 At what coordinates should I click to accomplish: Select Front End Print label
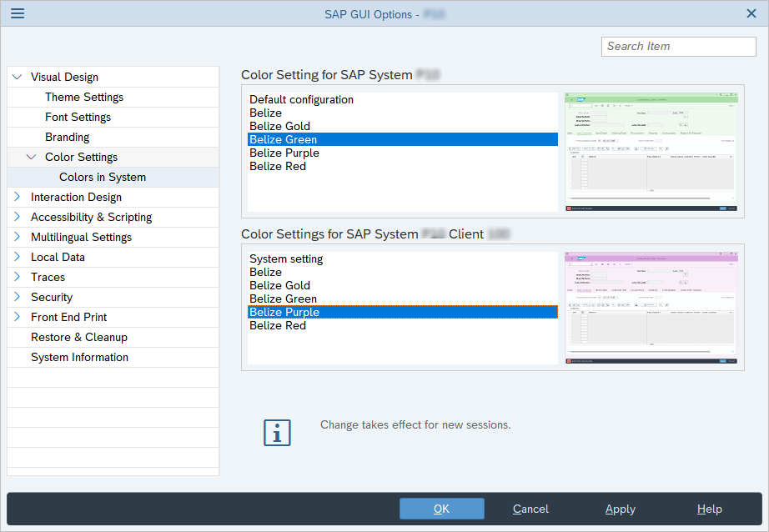coord(68,317)
